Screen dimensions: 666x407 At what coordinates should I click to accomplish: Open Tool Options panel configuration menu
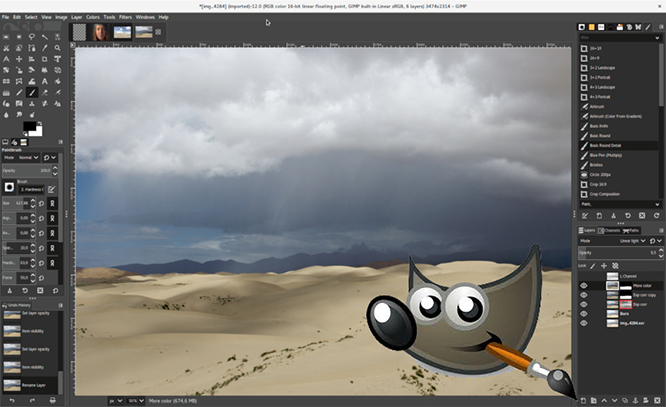[x=60, y=142]
